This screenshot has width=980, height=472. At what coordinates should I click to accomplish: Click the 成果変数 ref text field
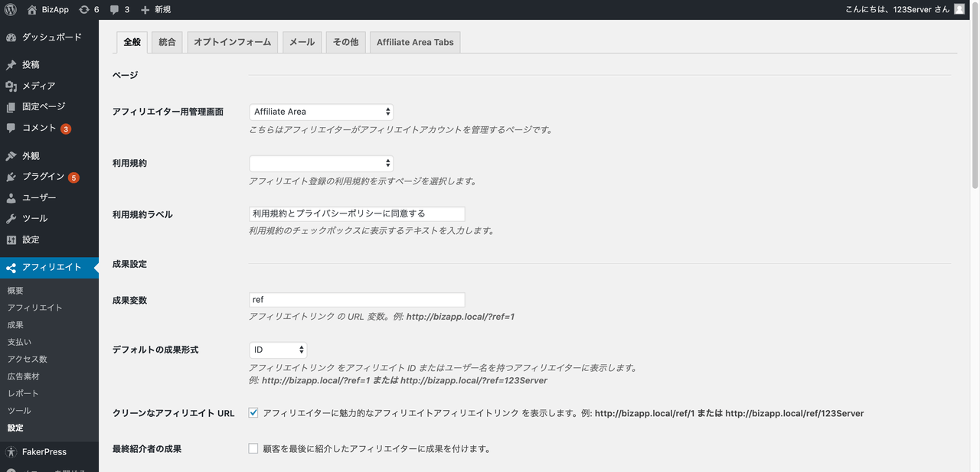coord(357,300)
